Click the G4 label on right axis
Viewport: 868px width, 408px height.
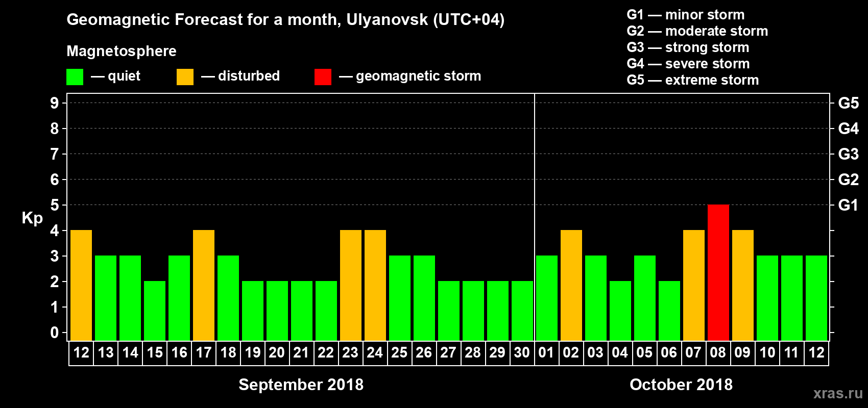[x=848, y=129]
